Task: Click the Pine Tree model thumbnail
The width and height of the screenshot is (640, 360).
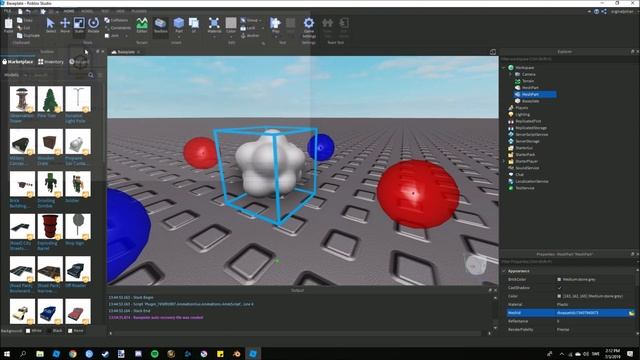Action: (x=50, y=99)
